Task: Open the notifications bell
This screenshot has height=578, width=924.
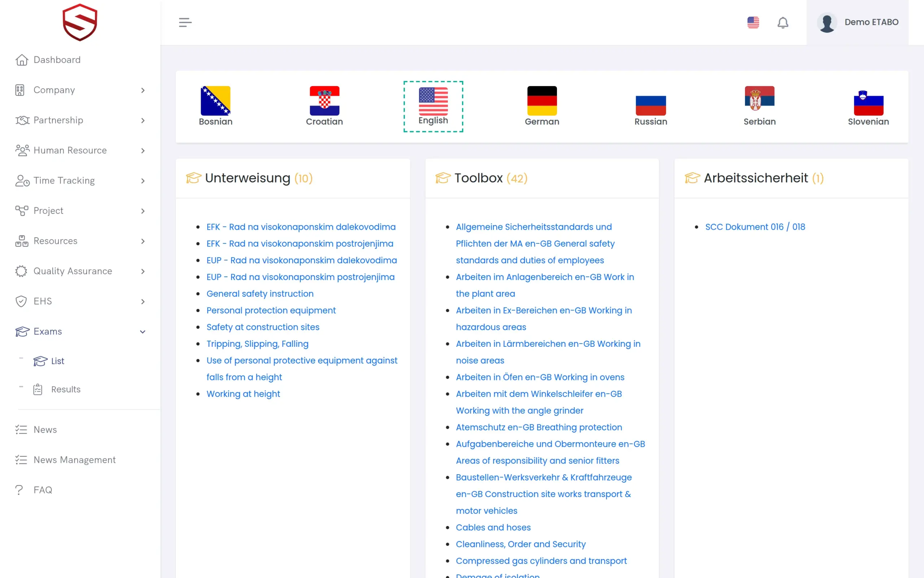Action: tap(783, 22)
